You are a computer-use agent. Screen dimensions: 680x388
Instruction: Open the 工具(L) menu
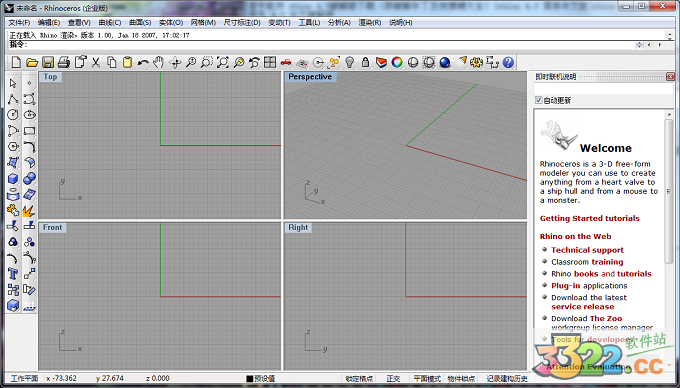coord(309,23)
